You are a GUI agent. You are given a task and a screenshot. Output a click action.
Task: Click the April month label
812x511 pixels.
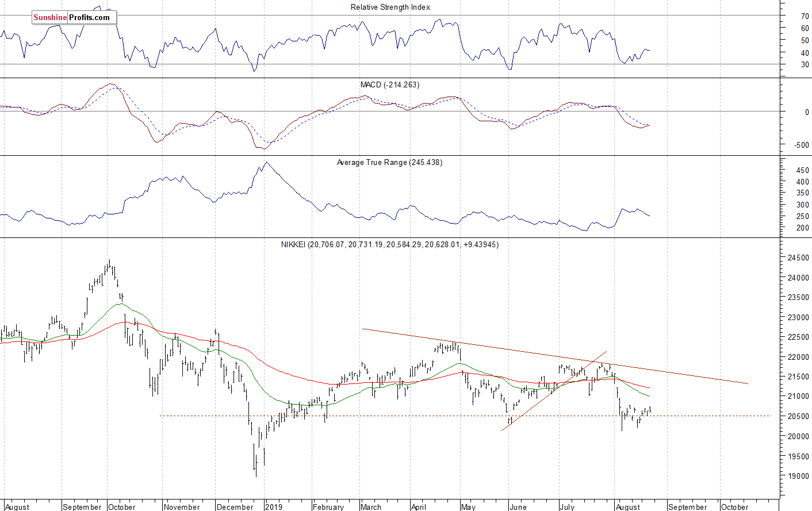tap(419, 507)
